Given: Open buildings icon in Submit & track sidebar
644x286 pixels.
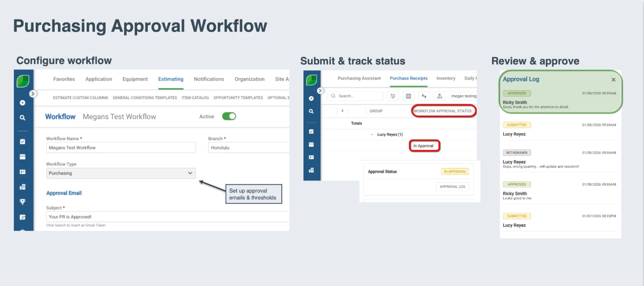Looking at the screenshot, I should pyautogui.click(x=311, y=170).
